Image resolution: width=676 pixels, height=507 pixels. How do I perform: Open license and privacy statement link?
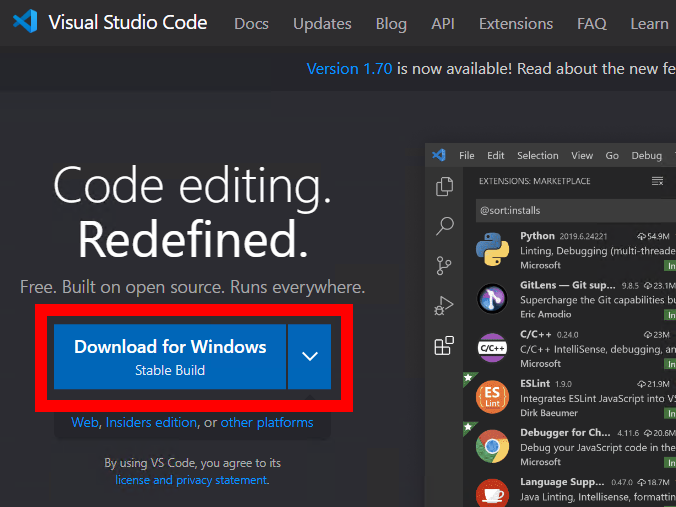(191, 480)
